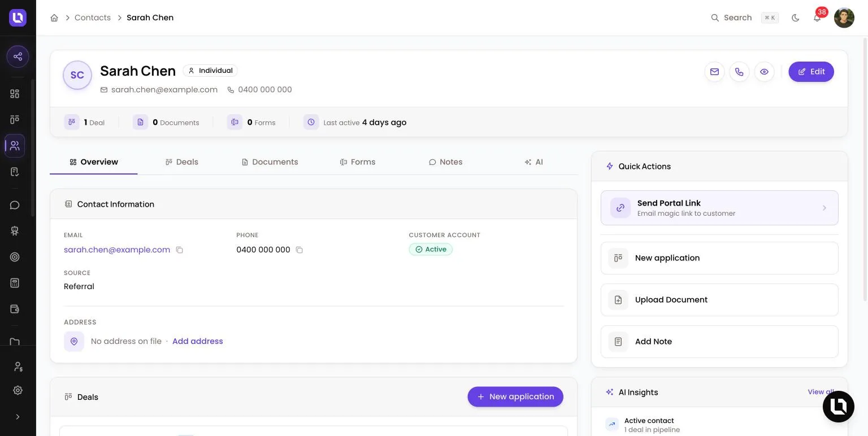868x436 pixels.
Task: Click Upload Document in Quick Actions
Action: (719, 300)
